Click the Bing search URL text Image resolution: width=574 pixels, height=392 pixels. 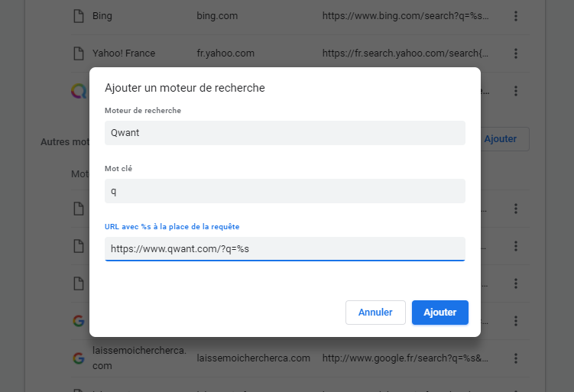click(x=404, y=15)
